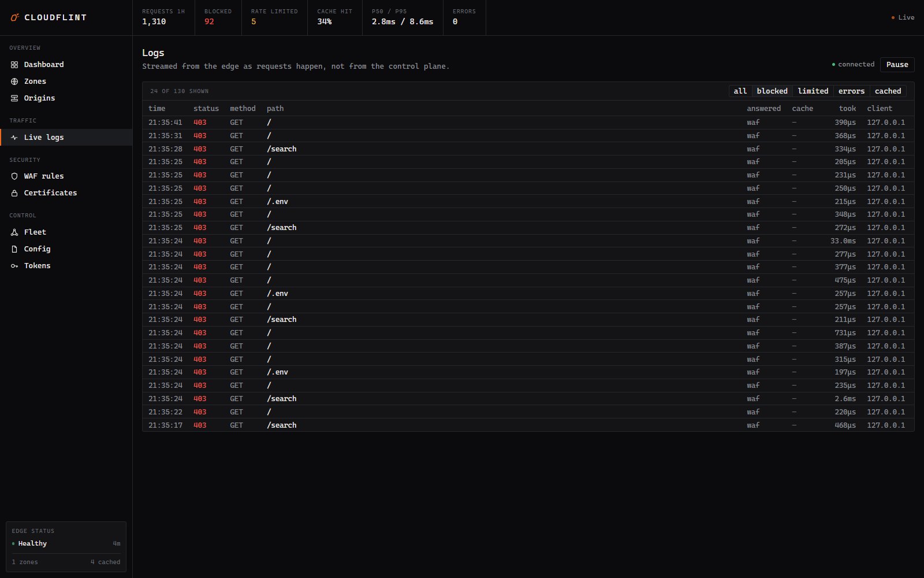Click the 2.6ms duration cell
Screen dimensions: 924x578
click(845, 399)
